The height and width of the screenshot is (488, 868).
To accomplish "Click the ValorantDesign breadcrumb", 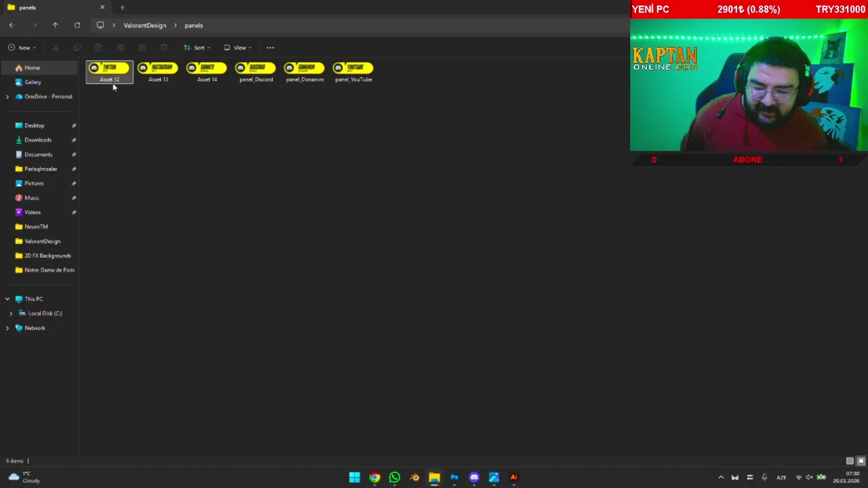I will click(x=144, y=25).
